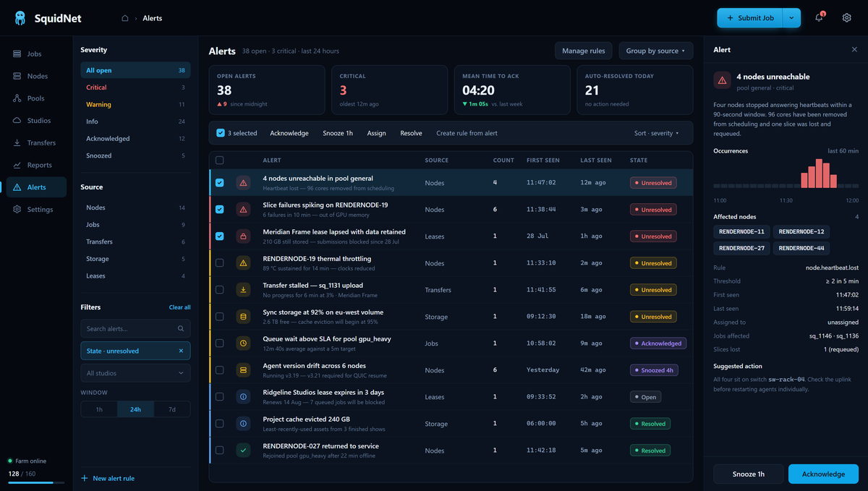Select the 1h window option
The height and width of the screenshot is (491, 868).
pyautogui.click(x=99, y=409)
